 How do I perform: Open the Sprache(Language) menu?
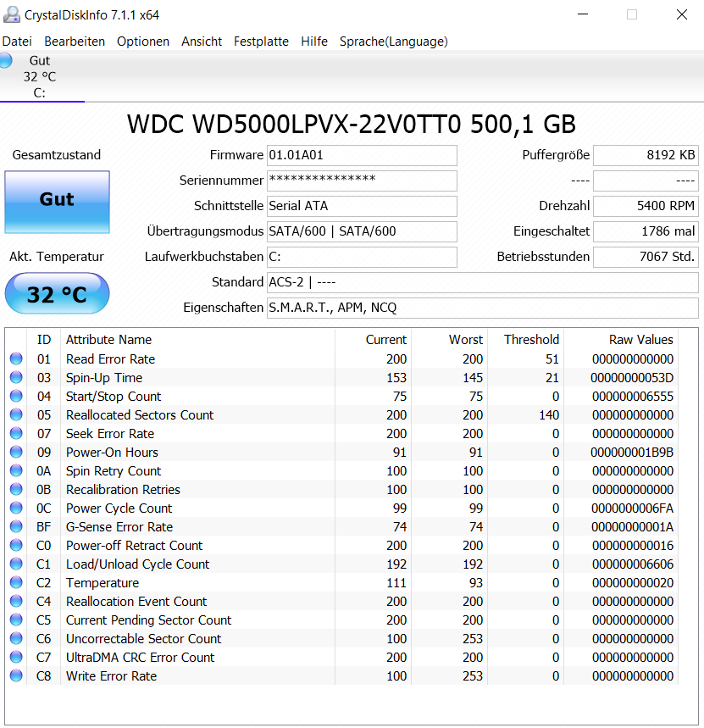point(394,42)
